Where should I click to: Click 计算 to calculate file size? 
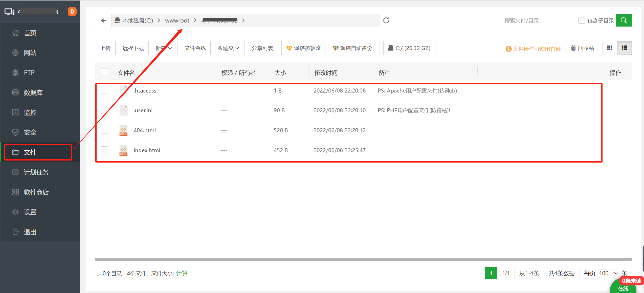182,273
